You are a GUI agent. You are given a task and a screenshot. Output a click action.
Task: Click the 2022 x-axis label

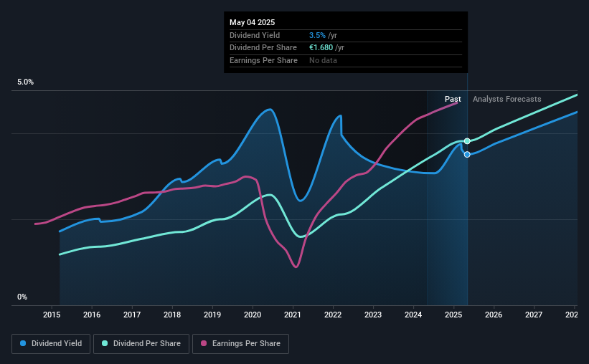pyautogui.click(x=333, y=315)
